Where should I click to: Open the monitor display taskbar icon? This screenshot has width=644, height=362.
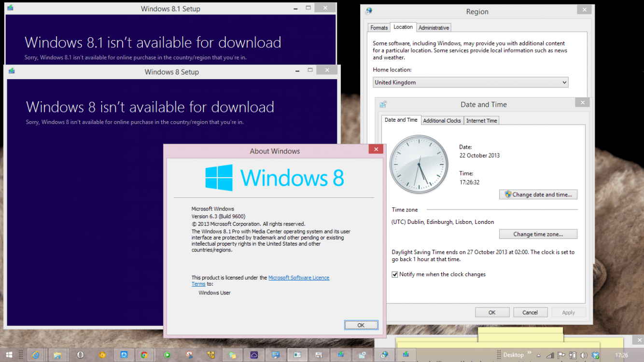tap(276, 355)
